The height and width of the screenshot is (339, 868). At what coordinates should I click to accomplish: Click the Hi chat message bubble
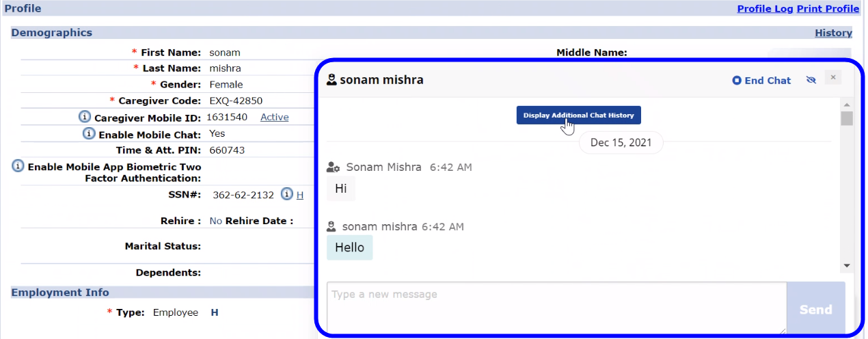coord(341,189)
